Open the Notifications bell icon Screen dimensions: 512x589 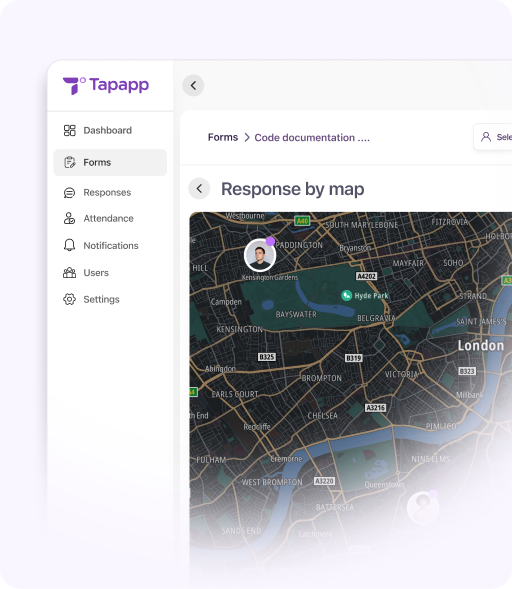pos(69,245)
